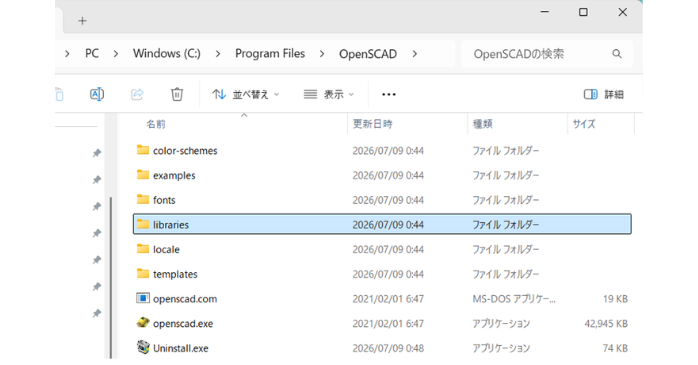Select the examples folder name

coord(174,175)
